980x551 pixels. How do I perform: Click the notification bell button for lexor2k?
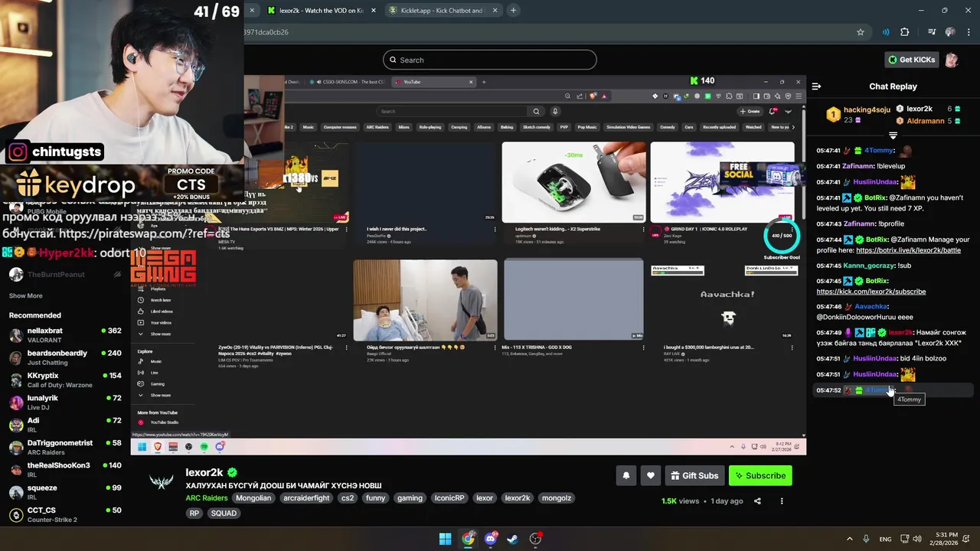pyautogui.click(x=626, y=475)
